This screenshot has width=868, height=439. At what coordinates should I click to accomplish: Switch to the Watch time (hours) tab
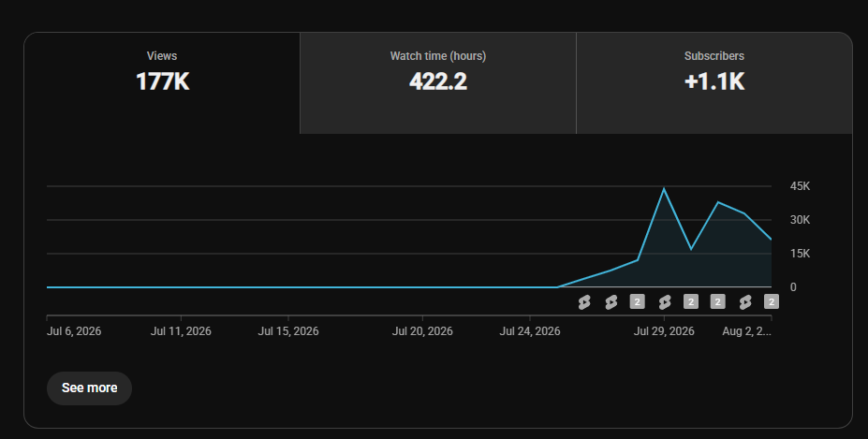(x=438, y=83)
